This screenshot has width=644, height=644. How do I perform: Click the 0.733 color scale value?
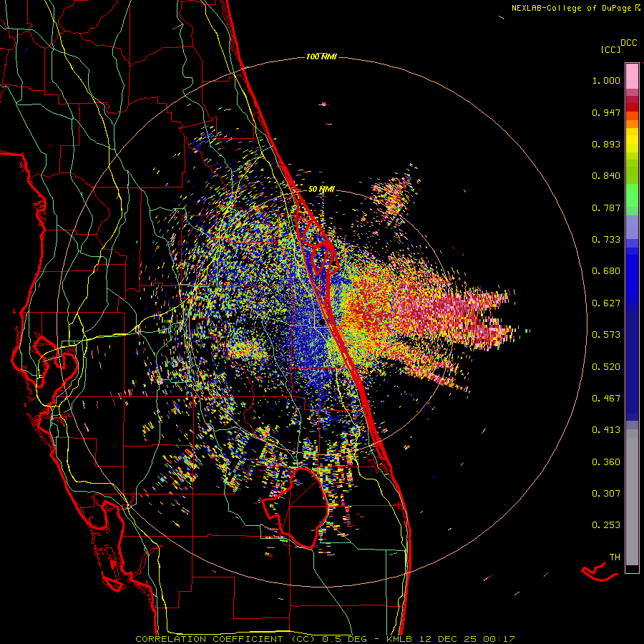[x=606, y=240]
